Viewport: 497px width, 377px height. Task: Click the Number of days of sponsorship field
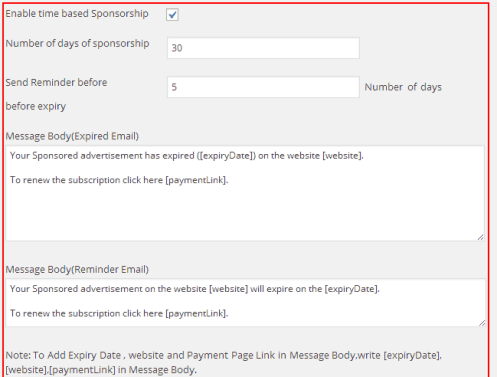[263, 48]
